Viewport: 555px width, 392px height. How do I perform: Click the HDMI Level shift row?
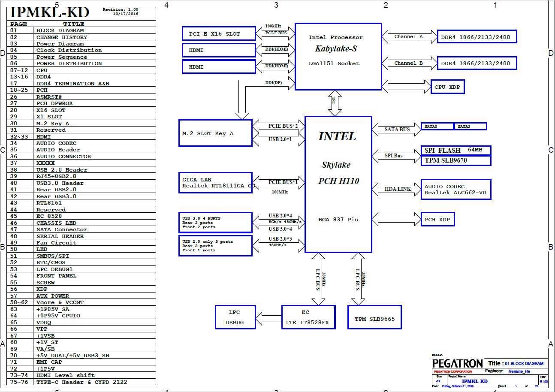coord(81,375)
